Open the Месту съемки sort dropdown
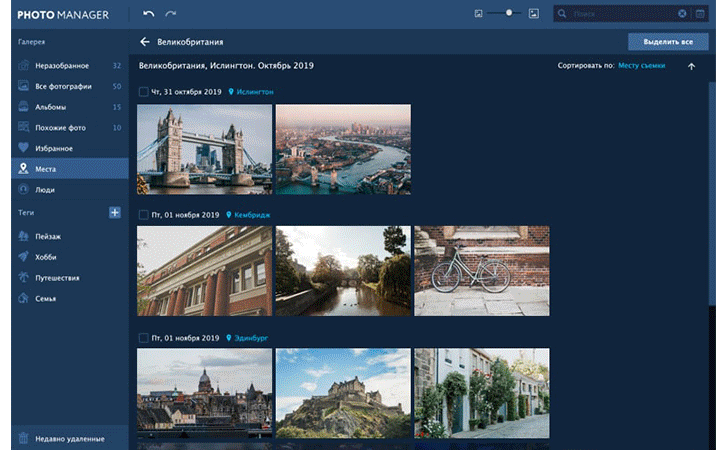 pyautogui.click(x=642, y=66)
